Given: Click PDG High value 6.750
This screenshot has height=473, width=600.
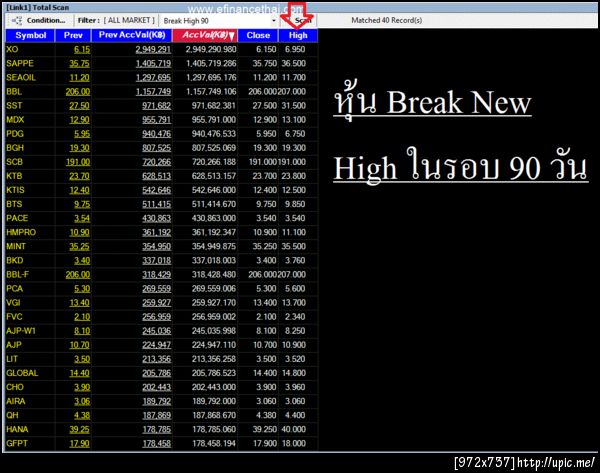Looking at the screenshot, I should tap(295, 134).
